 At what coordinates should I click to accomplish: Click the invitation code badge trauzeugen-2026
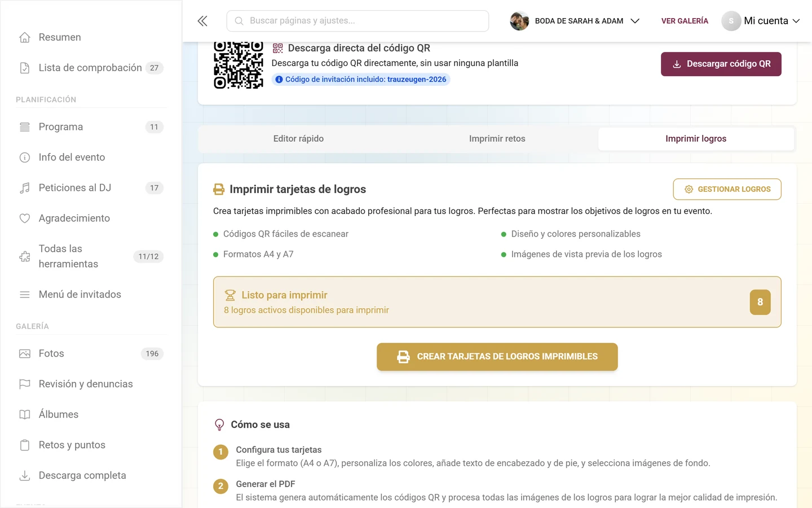pyautogui.click(x=361, y=80)
